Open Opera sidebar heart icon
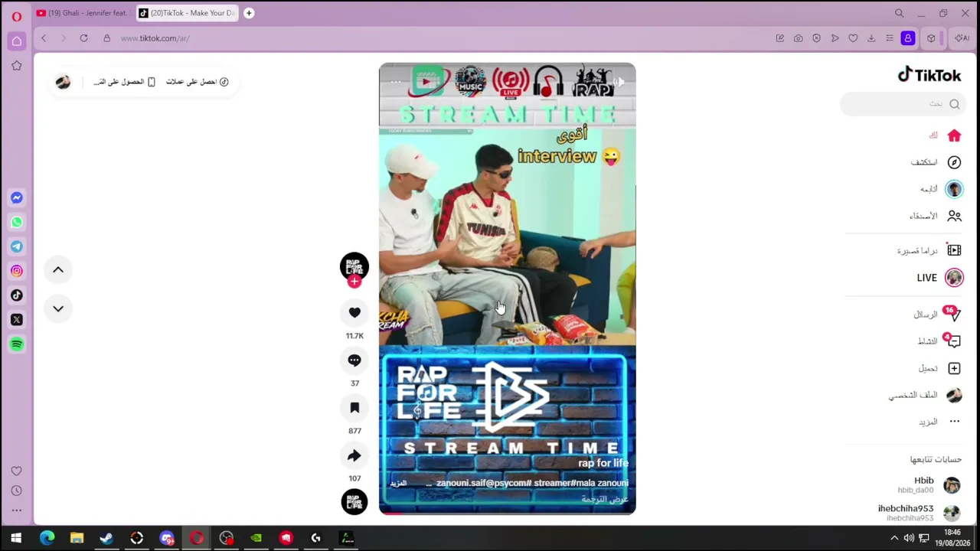The image size is (980, 551). [16, 471]
